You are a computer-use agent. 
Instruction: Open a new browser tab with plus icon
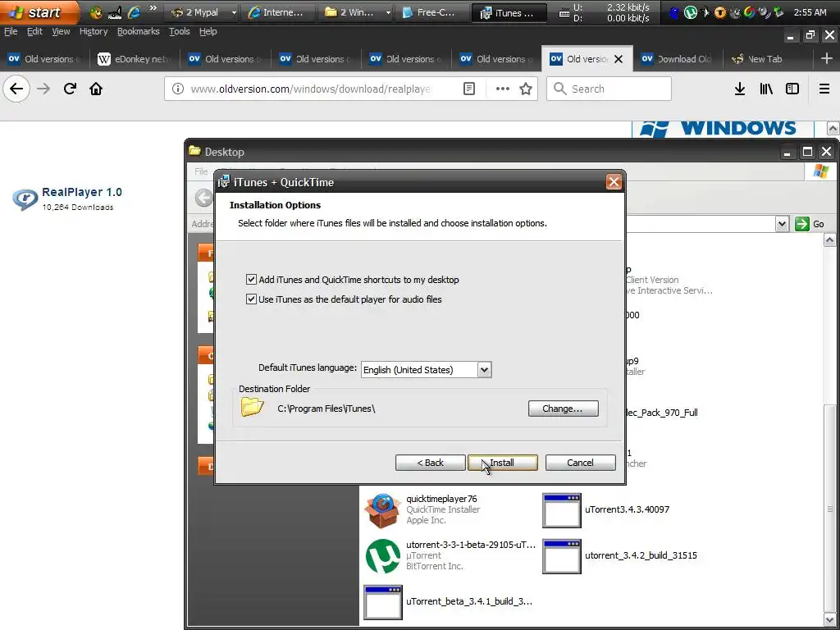tap(827, 58)
